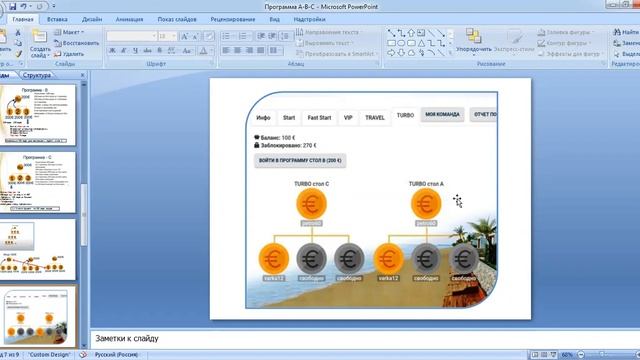Open the font name combo box

[x=131, y=36]
